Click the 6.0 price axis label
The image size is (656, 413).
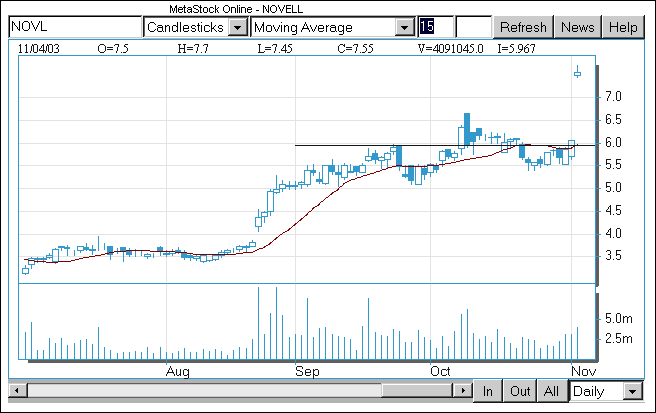click(613, 143)
